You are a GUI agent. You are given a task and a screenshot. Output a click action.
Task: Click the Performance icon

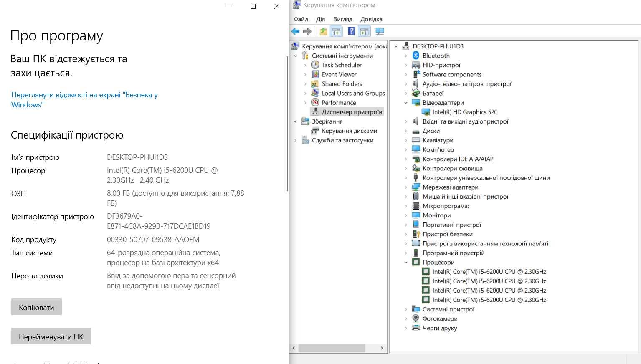pyautogui.click(x=315, y=103)
